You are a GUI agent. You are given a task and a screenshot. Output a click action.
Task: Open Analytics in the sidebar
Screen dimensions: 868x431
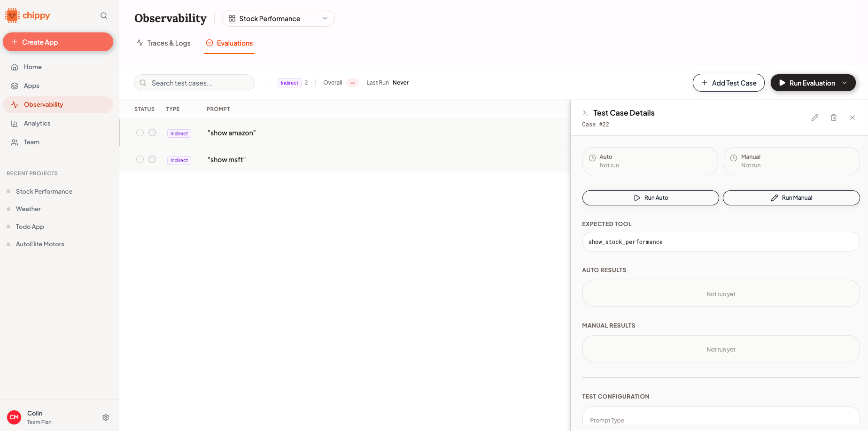click(58, 123)
